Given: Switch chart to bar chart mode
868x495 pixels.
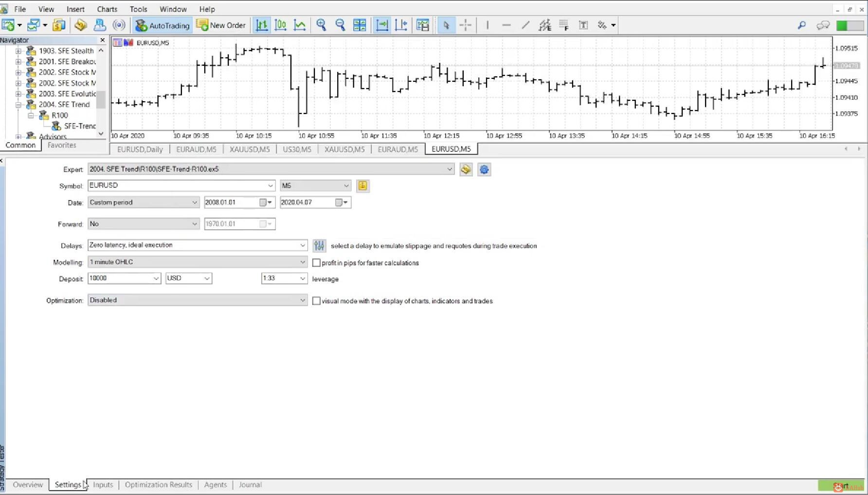Looking at the screenshot, I should point(262,25).
